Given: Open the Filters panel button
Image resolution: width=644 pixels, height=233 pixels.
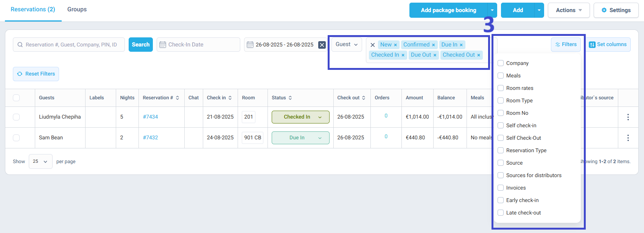Looking at the screenshot, I should click(566, 45).
